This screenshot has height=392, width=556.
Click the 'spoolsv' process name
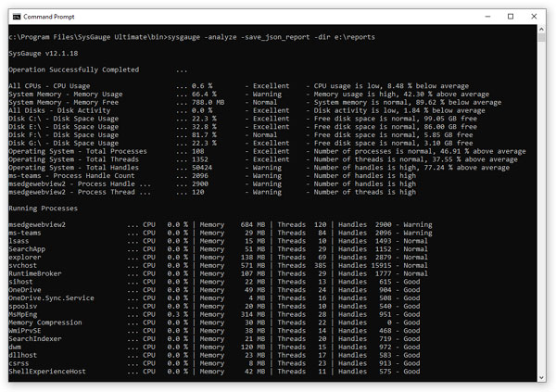[x=22, y=307]
